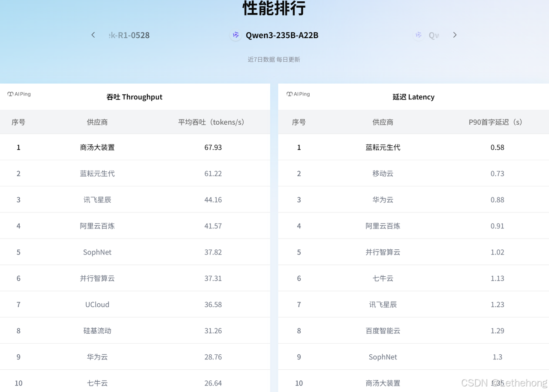The height and width of the screenshot is (392, 549).
Task: Click the 36.58 throughput value
Action: (213, 304)
